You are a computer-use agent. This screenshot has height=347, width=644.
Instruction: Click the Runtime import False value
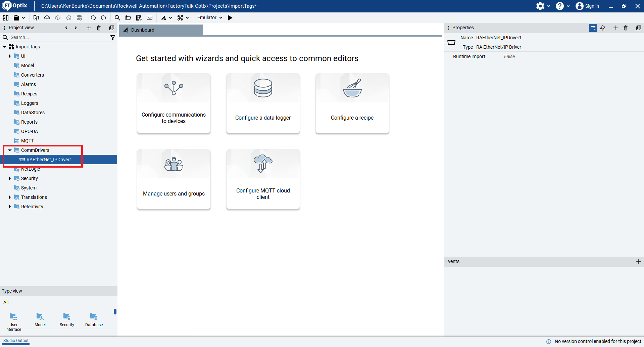click(x=509, y=56)
